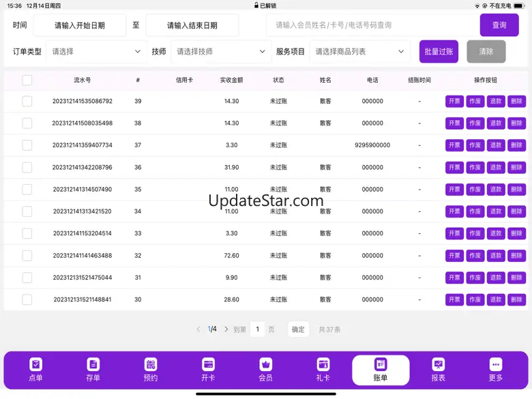Select checkbox for order 202312141359407734
This screenshot has width=532, height=399.
tap(27, 145)
